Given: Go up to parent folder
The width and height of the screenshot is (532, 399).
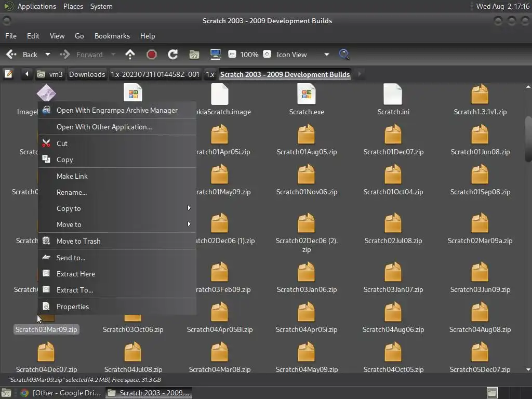Looking at the screenshot, I should pyautogui.click(x=130, y=54).
